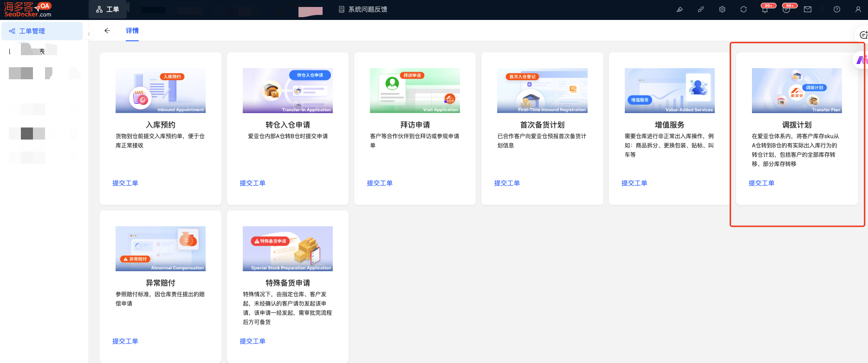The image size is (868, 363).
Task: Click 提交工单 under 入库预约
Action: (x=125, y=183)
